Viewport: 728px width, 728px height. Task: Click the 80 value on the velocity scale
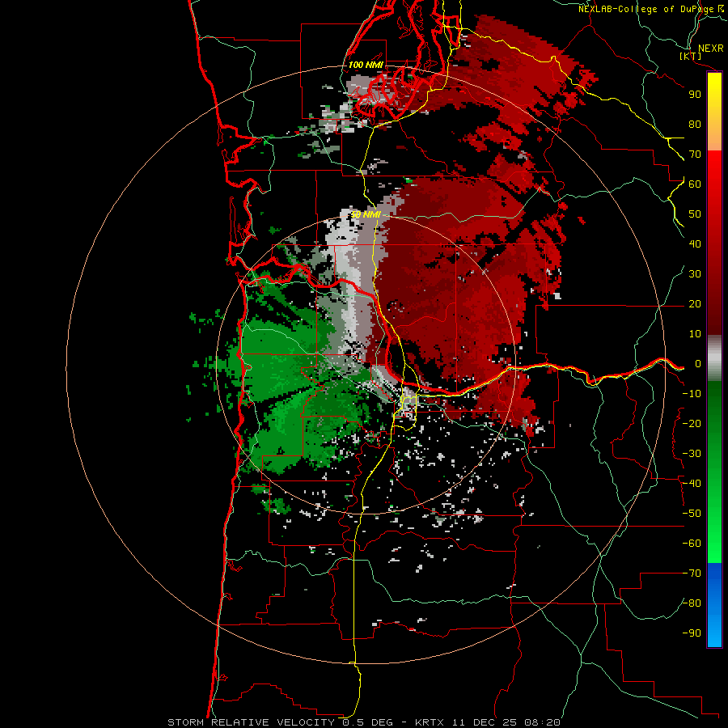(695, 125)
